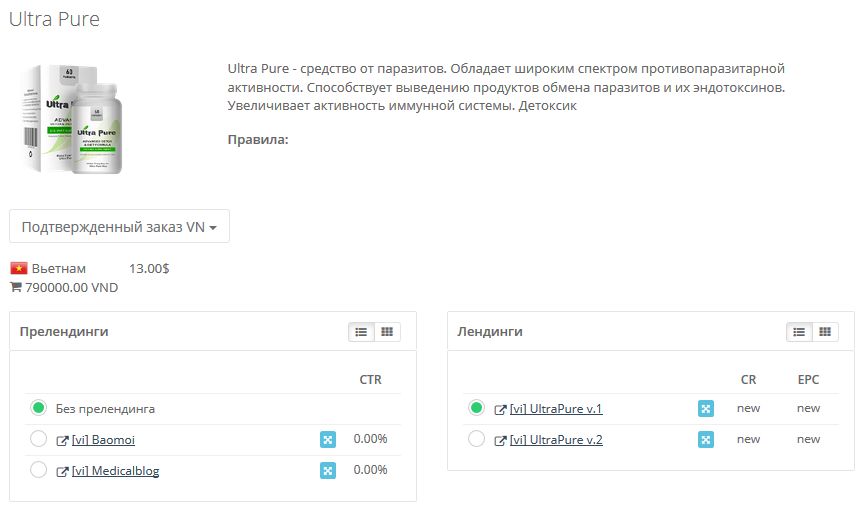
Task: Click the Vietnam flag icon
Action: click(x=19, y=269)
